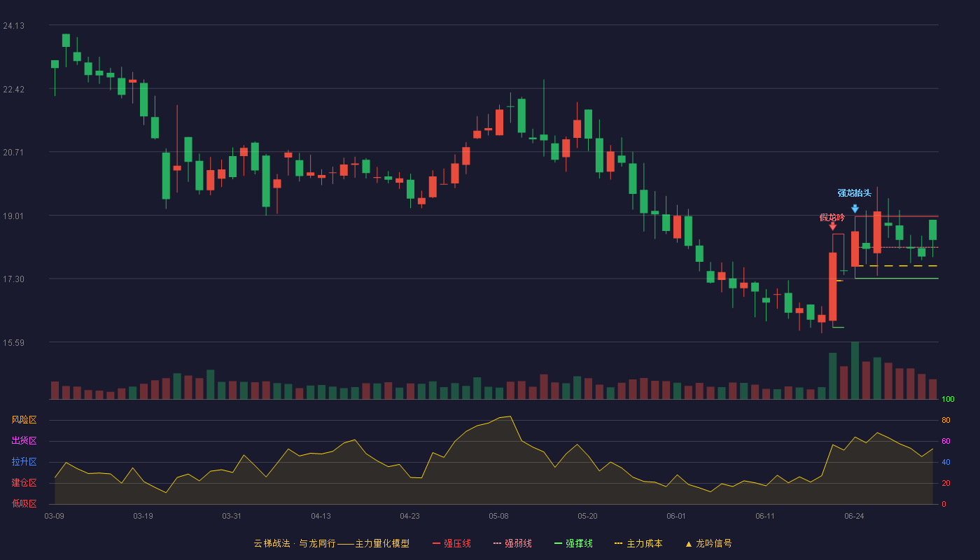Click the tallest green volume bar

click(x=855, y=370)
